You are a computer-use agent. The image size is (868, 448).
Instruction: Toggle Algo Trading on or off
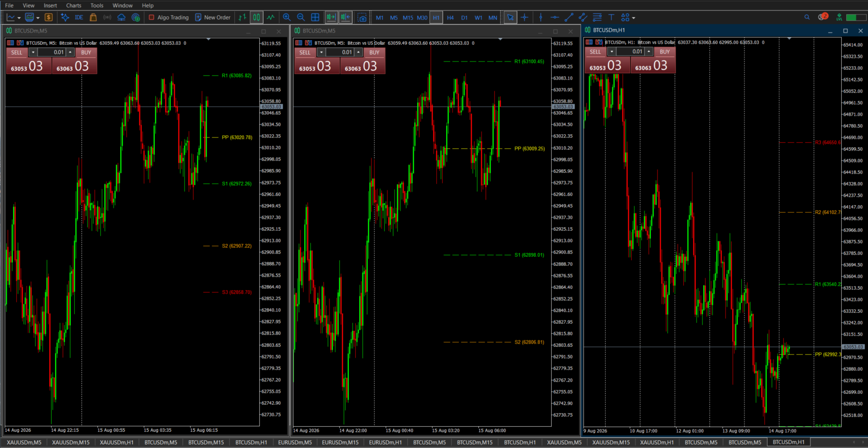click(168, 17)
